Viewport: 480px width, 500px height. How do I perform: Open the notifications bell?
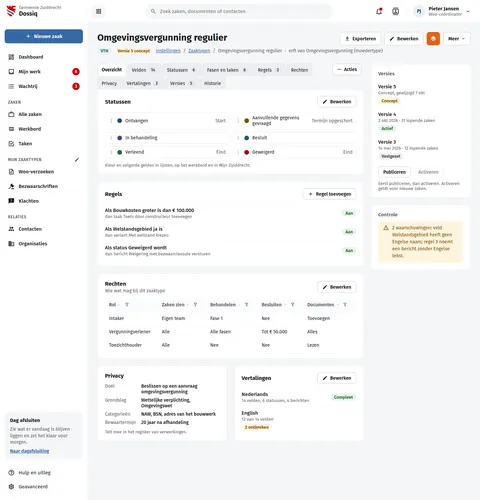[379, 11]
